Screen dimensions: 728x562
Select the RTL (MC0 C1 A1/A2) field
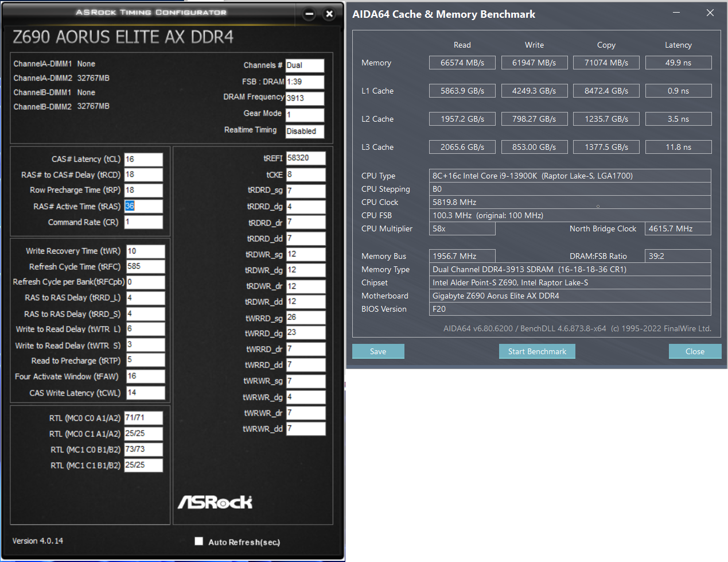143,433
